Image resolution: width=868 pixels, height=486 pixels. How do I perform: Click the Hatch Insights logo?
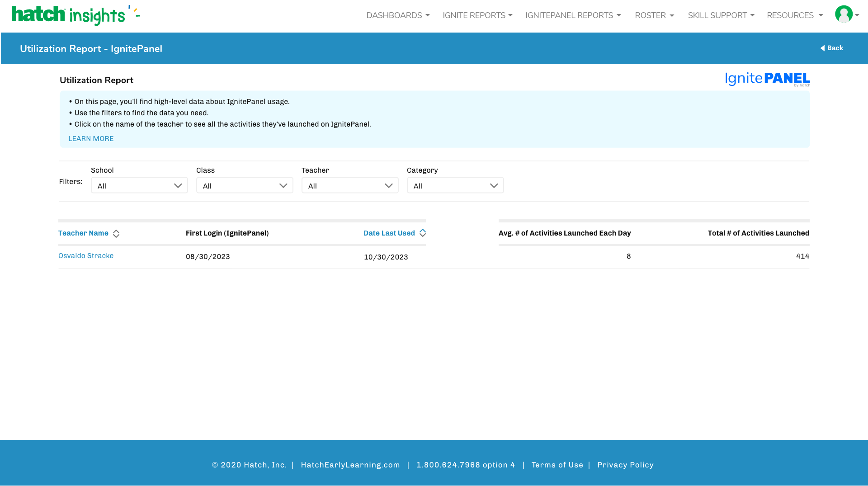click(75, 15)
